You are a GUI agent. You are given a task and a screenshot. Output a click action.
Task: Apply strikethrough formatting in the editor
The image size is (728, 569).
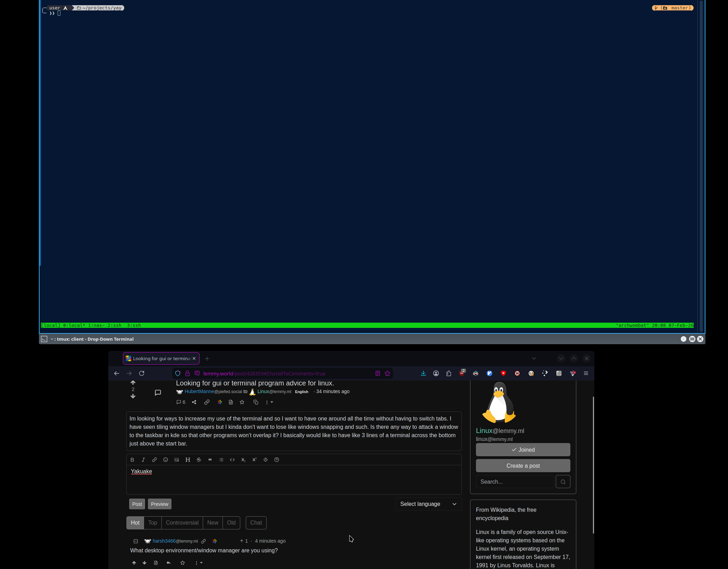pyautogui.click(x=199, y=460)
